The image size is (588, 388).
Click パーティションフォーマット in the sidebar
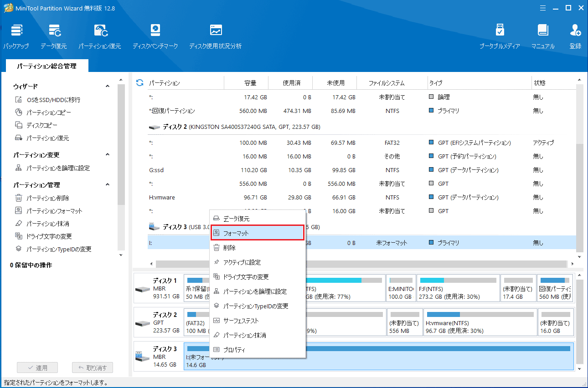coord(49,211)
